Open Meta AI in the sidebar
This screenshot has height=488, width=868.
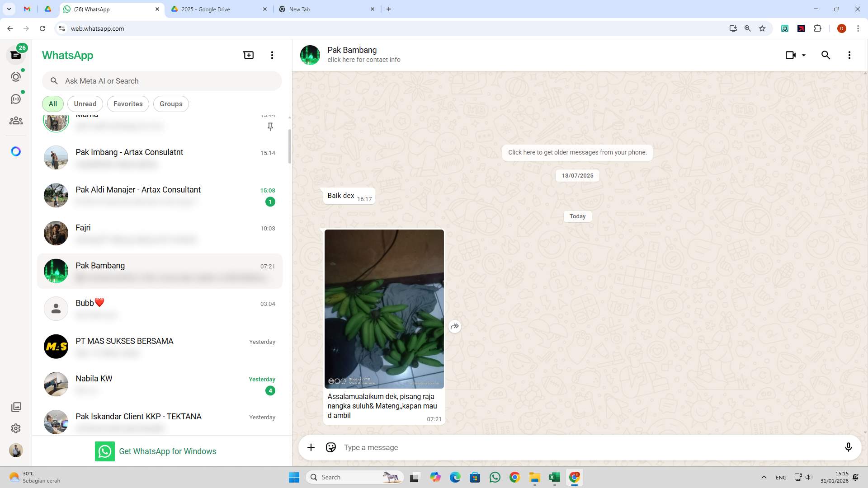point(16,151)
